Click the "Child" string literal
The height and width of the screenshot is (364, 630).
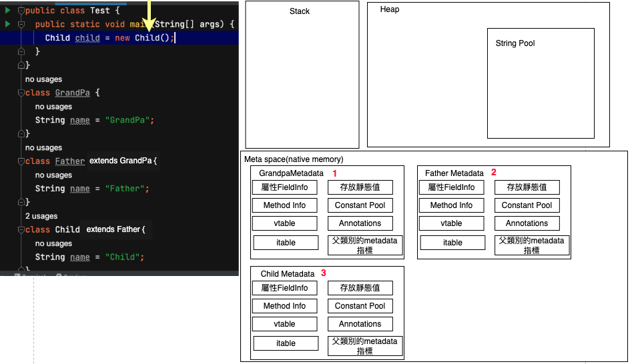tap(123, 257)
